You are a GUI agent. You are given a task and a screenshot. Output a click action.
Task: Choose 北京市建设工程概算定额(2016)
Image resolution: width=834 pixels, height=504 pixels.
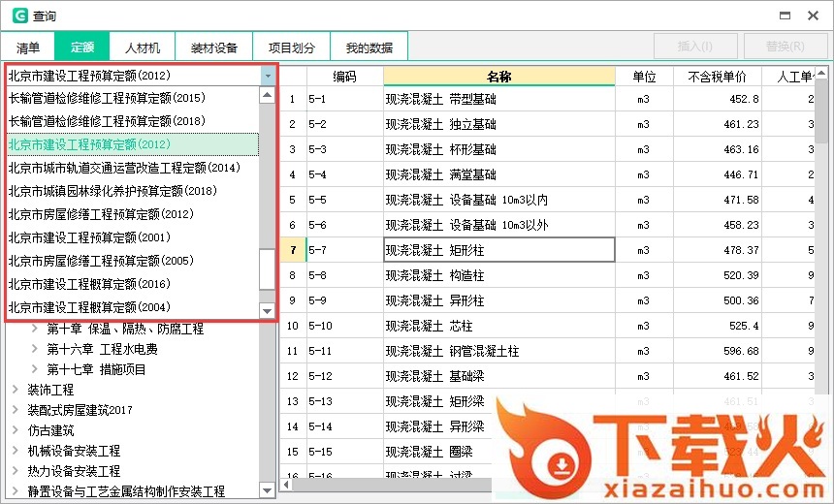133,284
